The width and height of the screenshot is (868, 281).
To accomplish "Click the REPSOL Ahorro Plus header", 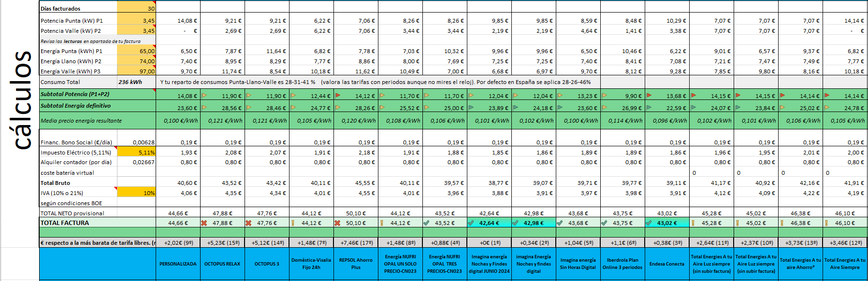I will click(356, 264).
